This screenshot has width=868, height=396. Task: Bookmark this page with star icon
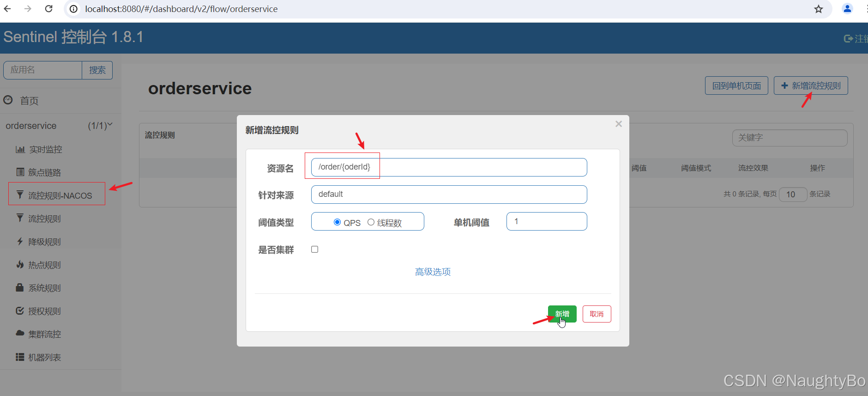819,9
